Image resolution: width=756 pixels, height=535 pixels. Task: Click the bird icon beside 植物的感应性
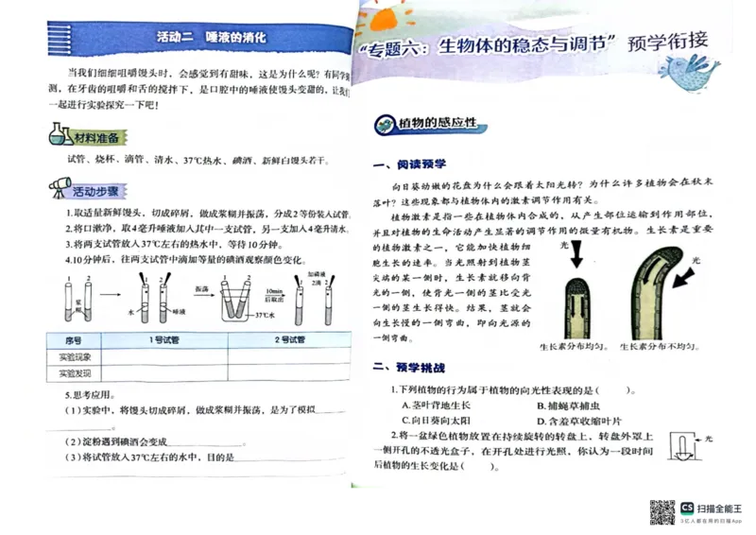[x=385, y=125]
